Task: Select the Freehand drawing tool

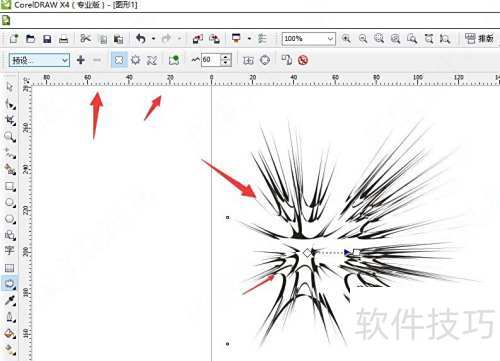Action: coord(10,153)
